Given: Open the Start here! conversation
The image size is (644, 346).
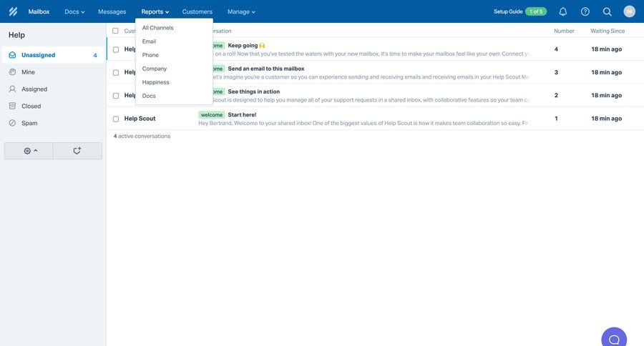Looking at the screenshot, I should coord(242,115).
